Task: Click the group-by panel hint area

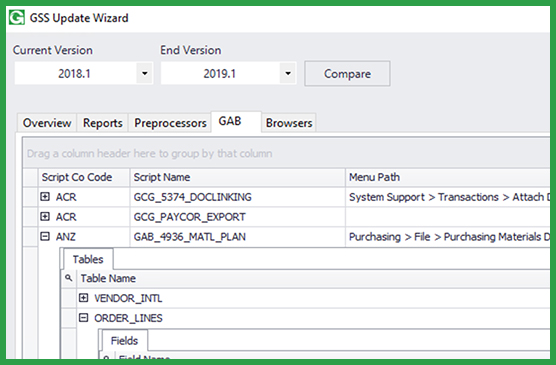Action: click(x=287, y=153)
